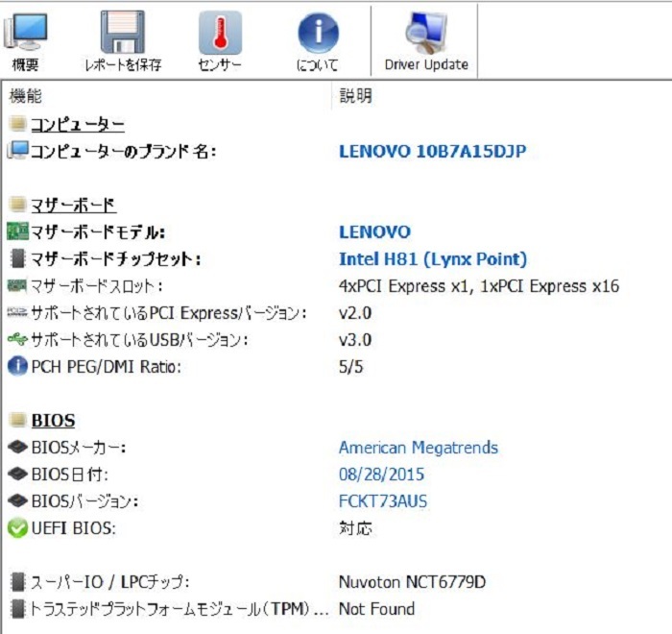Click the Nuvoton NCT6779D value
The height and width of the screenshot is (634, 672).
(x=412, y=582)
